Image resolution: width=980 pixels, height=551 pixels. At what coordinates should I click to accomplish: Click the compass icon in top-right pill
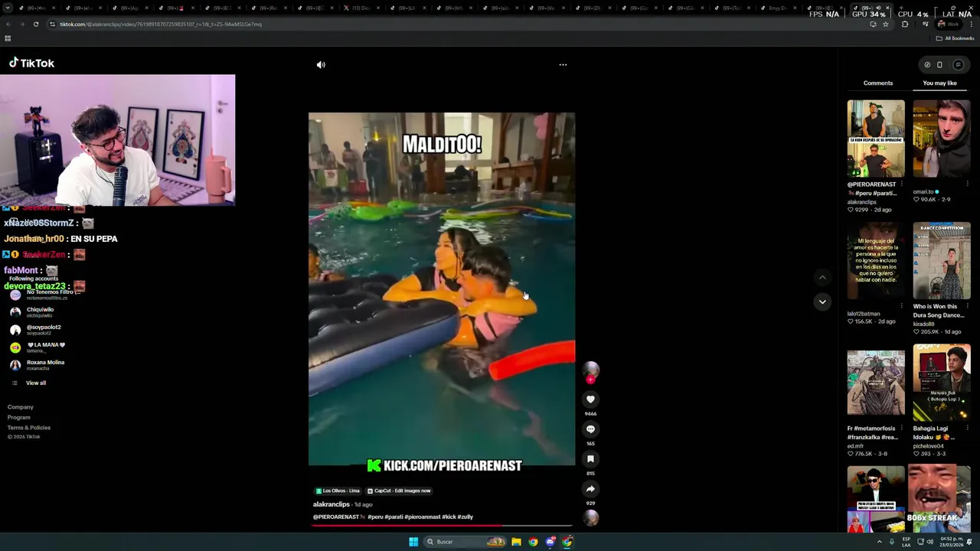coord(927,65)
